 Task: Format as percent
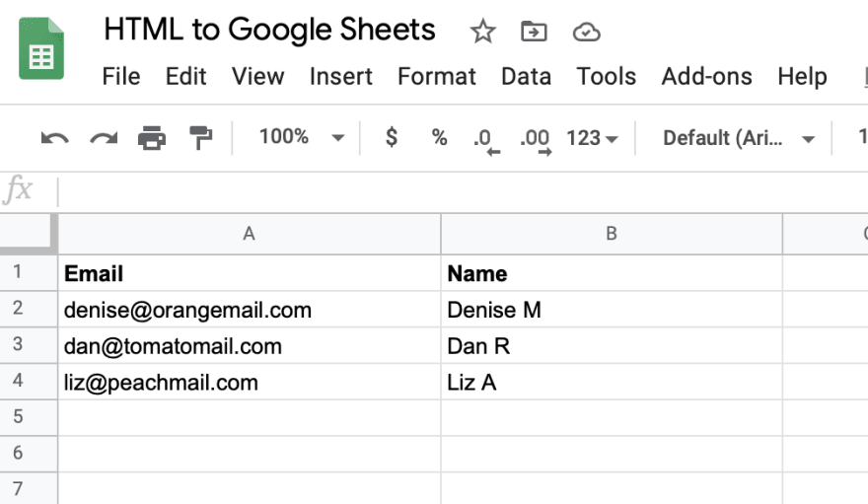[440, 137]
